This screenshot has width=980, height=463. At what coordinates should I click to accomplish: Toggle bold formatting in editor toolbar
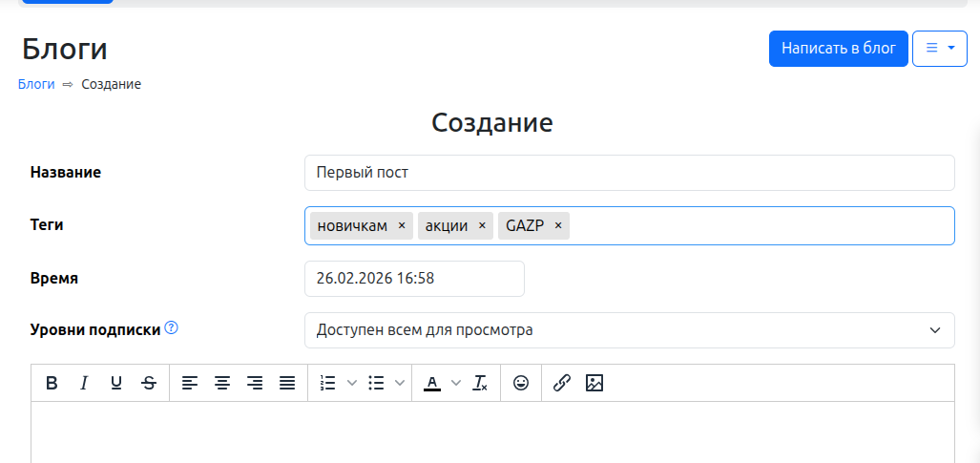tap(52, 383)
